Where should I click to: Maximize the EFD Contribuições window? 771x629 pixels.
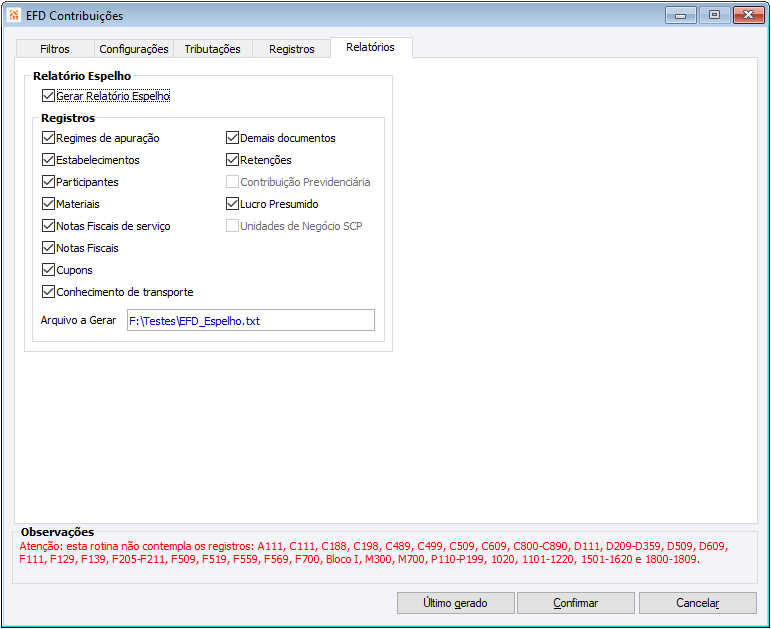tap(714, 15)
